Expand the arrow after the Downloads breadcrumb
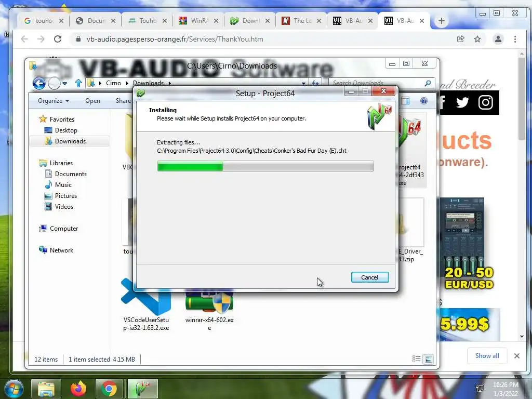Screen dimensions: 532x399 pos(170,83)
